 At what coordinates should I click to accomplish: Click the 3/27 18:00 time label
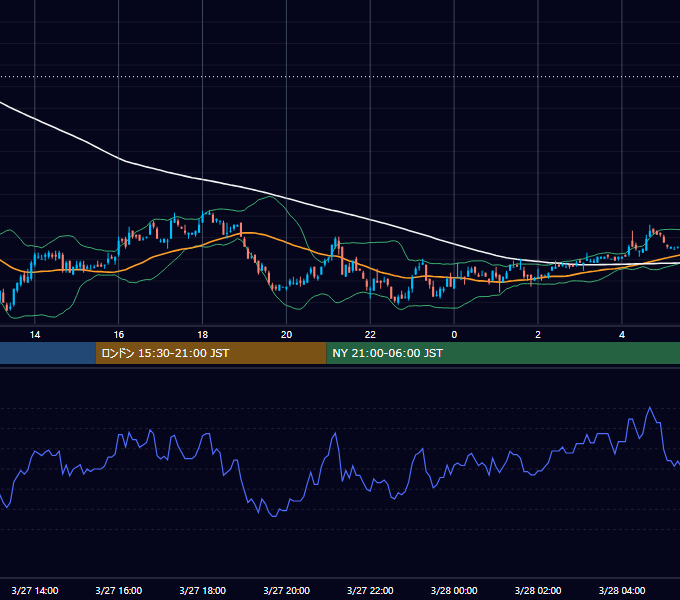click(x=203, y=590)
